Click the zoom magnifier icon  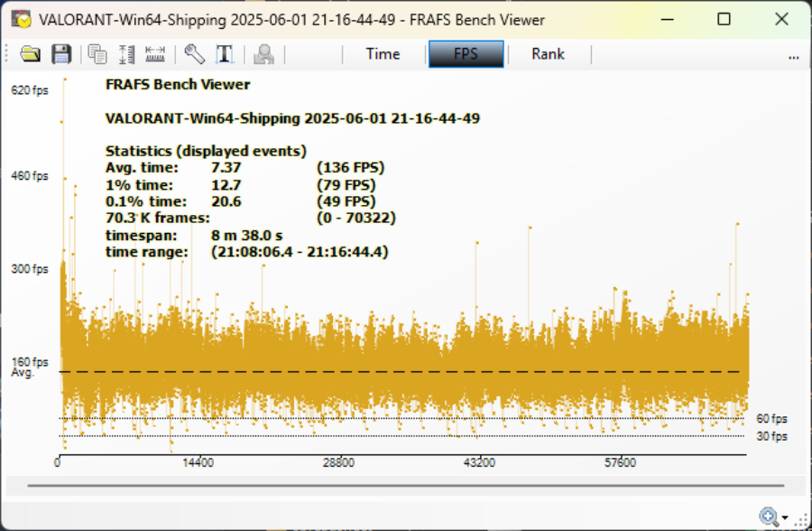tap(769, 517)
